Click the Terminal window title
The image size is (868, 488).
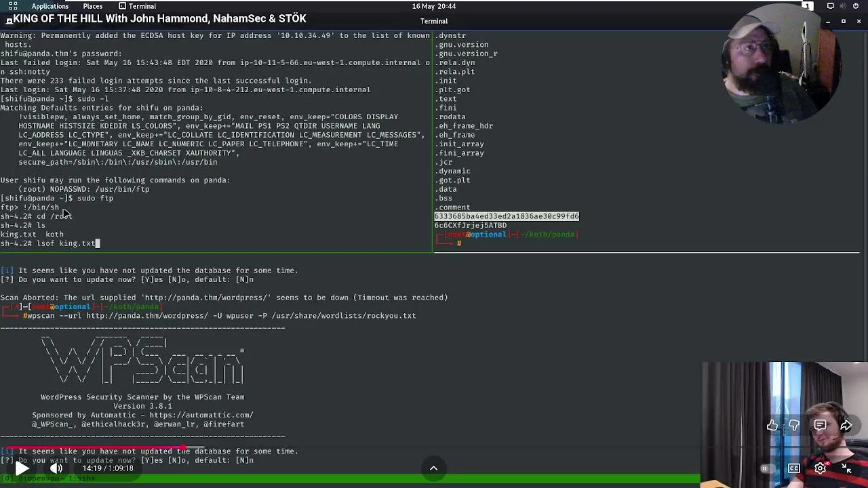(434, 21)
